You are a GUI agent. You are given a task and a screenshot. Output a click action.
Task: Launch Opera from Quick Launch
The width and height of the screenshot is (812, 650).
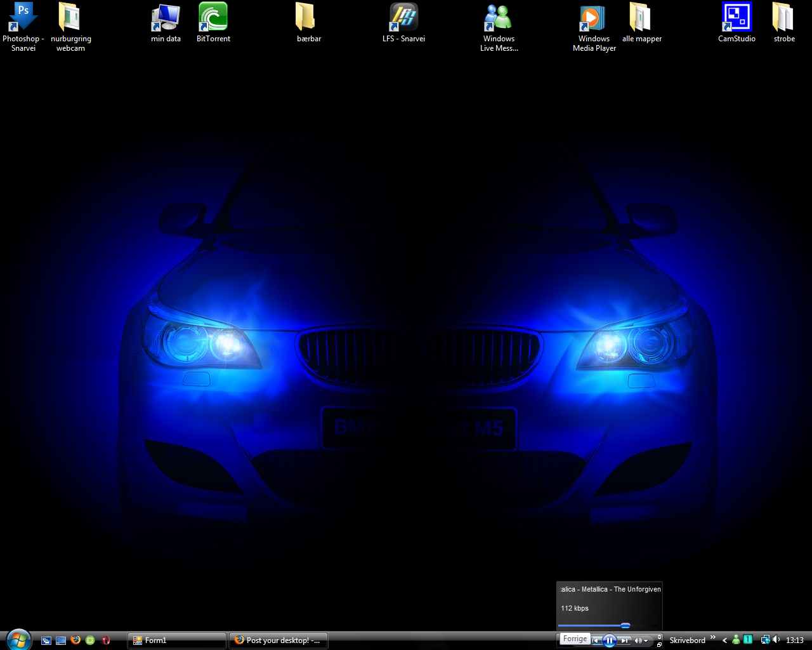[x=106, y=640]
